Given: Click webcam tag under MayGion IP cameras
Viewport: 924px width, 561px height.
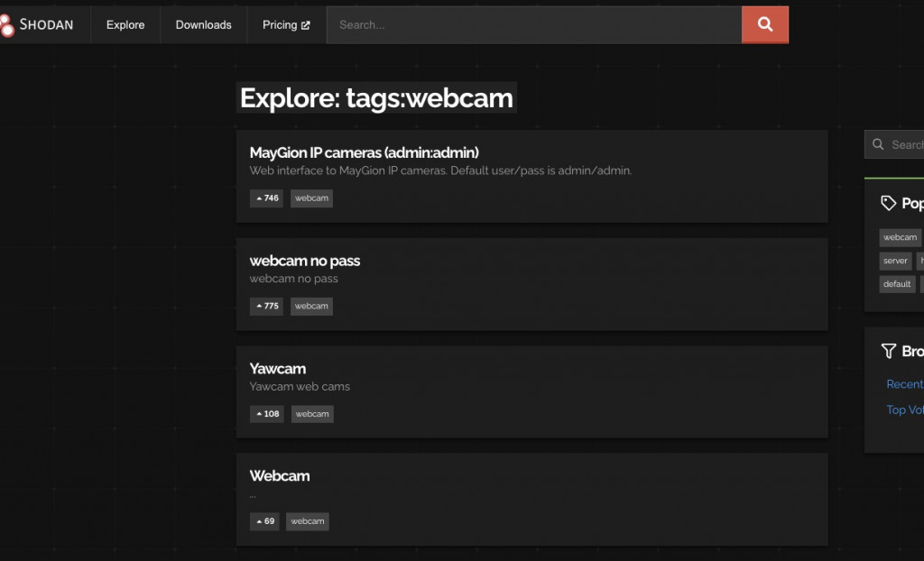Looking at the screenshot, I should pos(311,198).
